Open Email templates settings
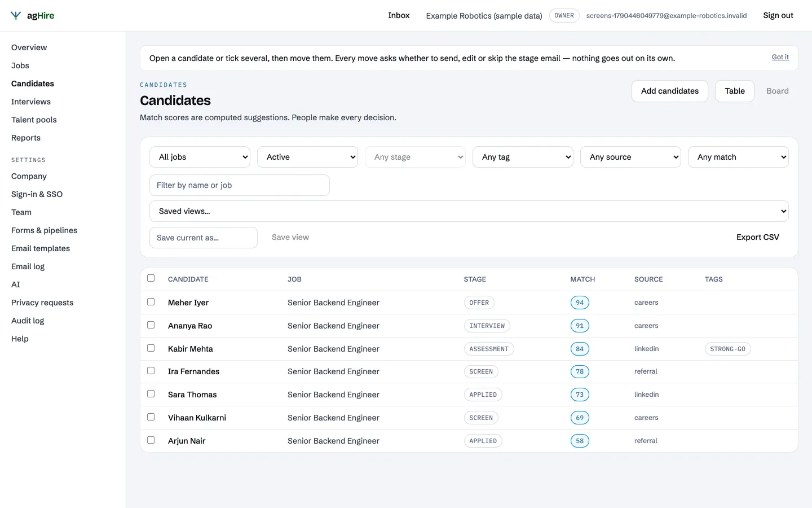The height and width of the screenshot is (508, 812). (x=41, y=248)
